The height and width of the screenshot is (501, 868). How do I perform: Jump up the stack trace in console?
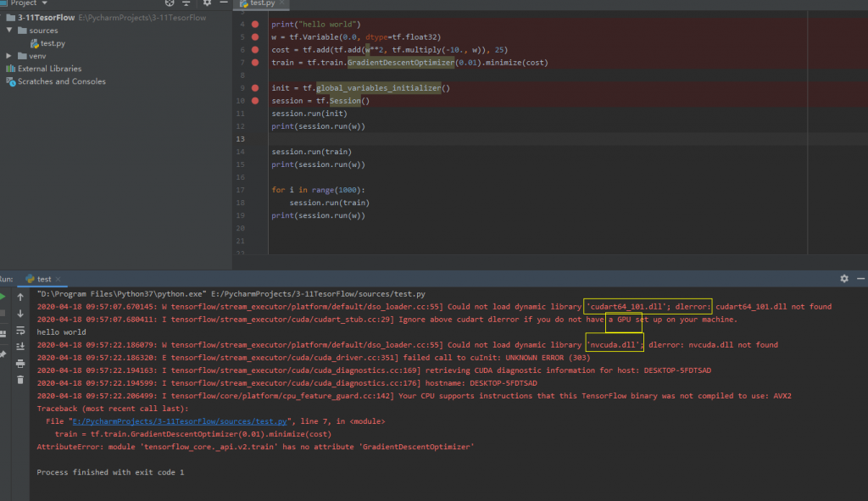pos(20,297)
